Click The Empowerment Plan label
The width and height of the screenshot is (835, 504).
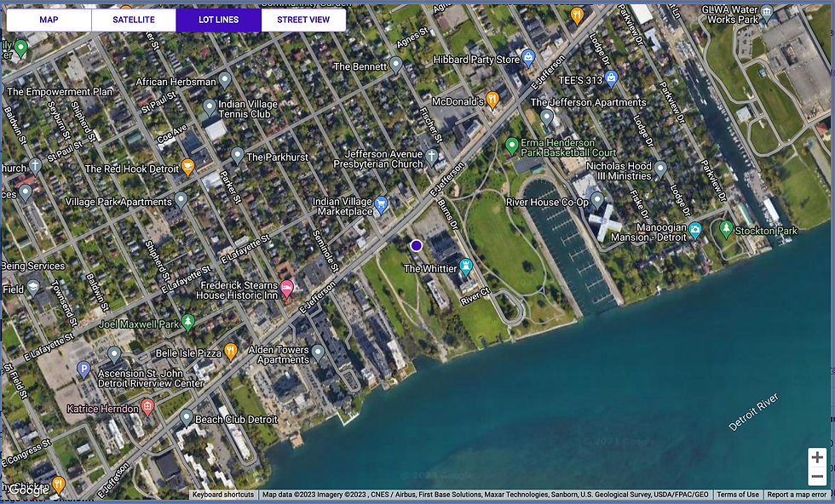tap(60, 92)
